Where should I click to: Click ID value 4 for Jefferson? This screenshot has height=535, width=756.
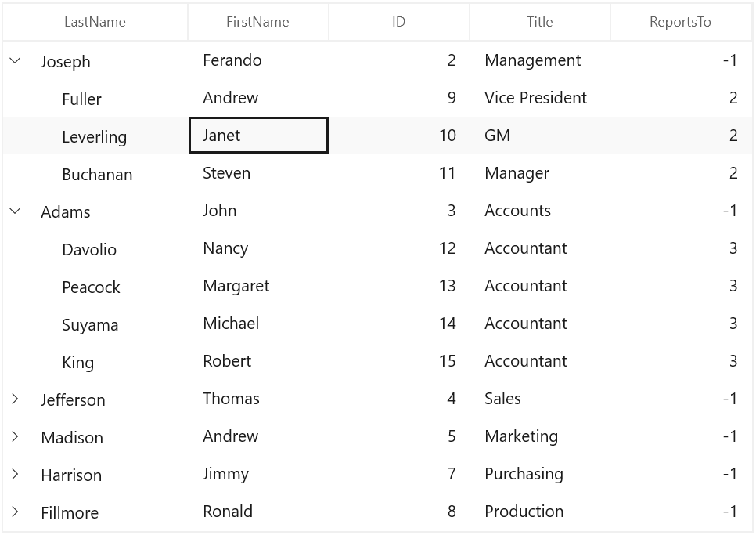coord(452,399)
